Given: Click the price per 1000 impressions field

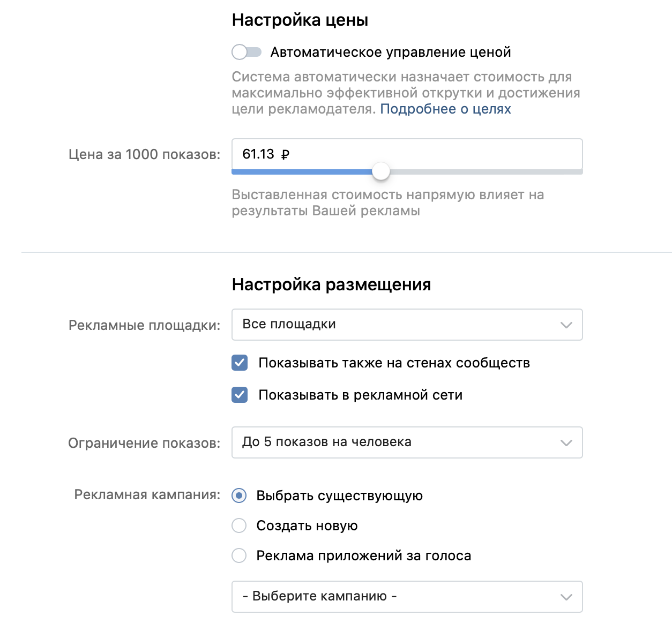Looking at the screenshot, I should coord(407,154).
